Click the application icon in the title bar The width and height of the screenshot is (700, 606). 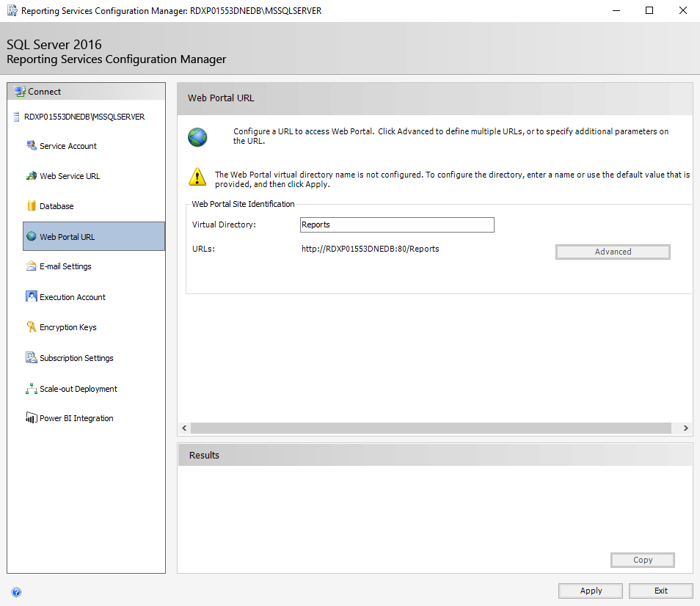pos(12,10)
